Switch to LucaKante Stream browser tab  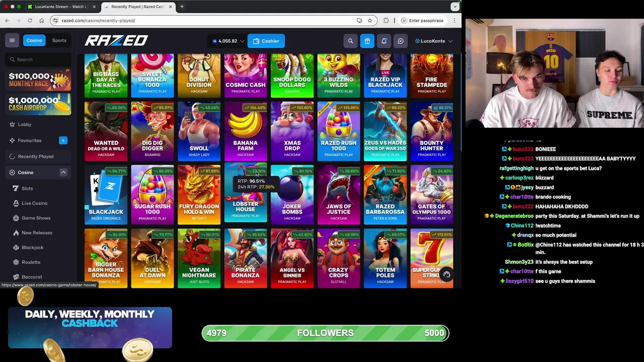point(62,7)
